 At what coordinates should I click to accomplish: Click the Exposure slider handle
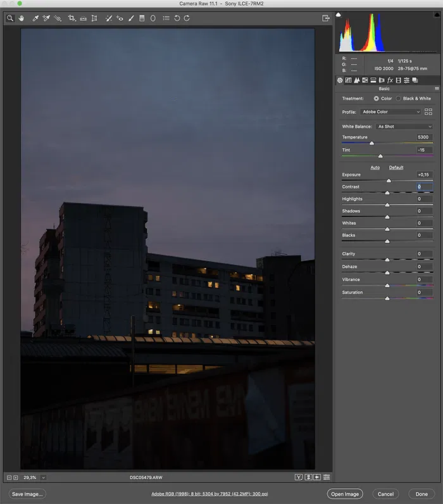pos(389,180)
